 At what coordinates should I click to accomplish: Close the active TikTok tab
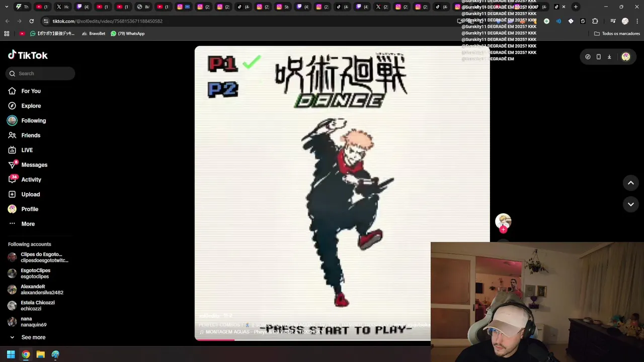coord(563,7)
